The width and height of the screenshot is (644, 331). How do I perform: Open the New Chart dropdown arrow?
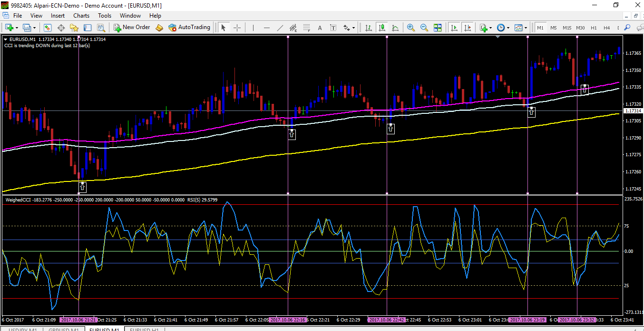[x=16, y=28]
